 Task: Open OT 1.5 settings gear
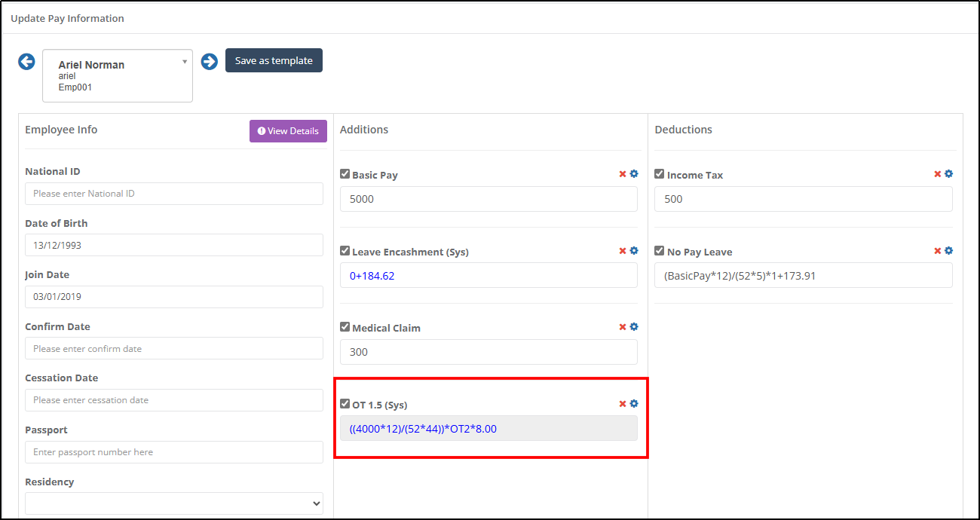634,404
